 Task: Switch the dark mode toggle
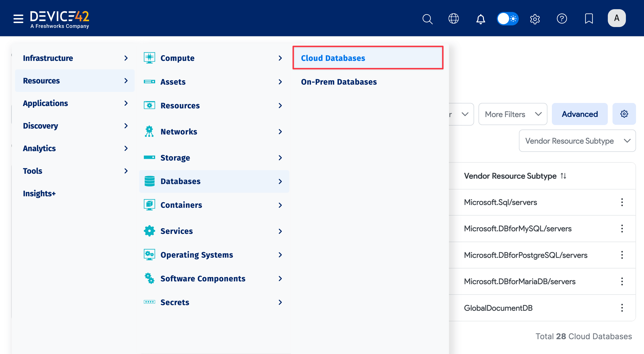508,19
